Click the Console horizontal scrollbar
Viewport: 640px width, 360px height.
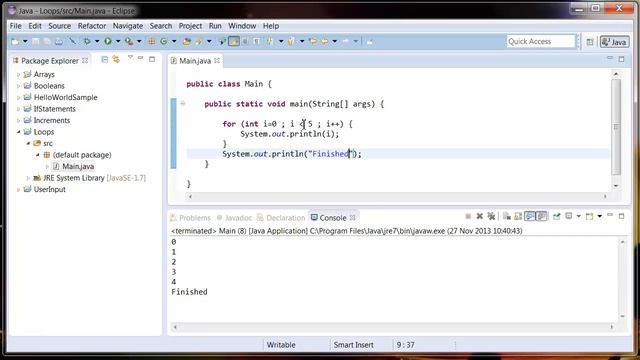coord(393,327)
